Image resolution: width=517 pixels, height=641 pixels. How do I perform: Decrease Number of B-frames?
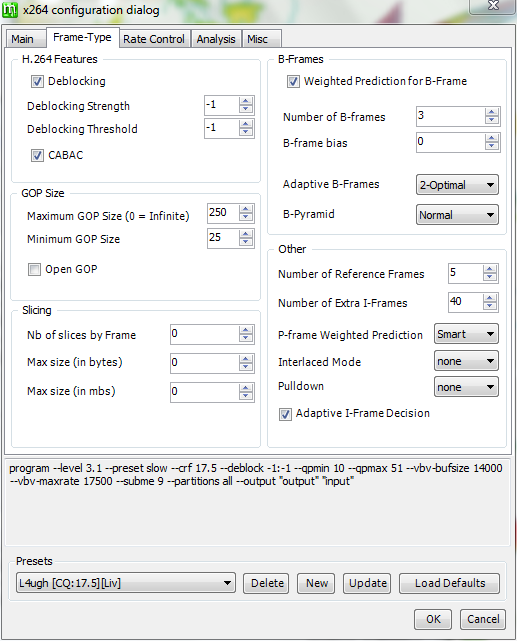click(x=492, y=121)
